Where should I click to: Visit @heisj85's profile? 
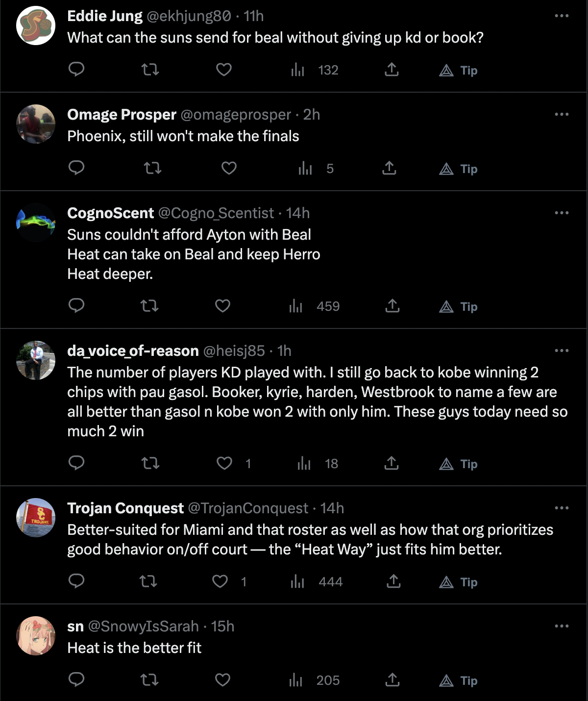pyautogui.click(x=234, y=351)
